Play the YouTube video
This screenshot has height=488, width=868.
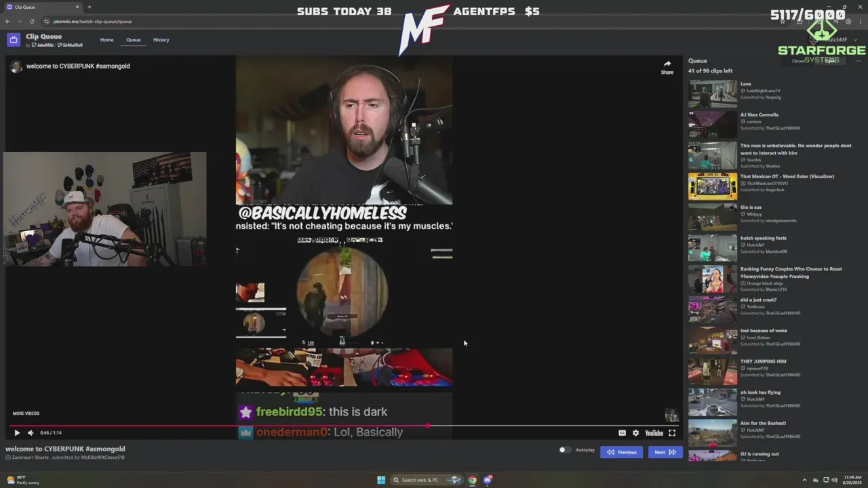click(17, 433)
